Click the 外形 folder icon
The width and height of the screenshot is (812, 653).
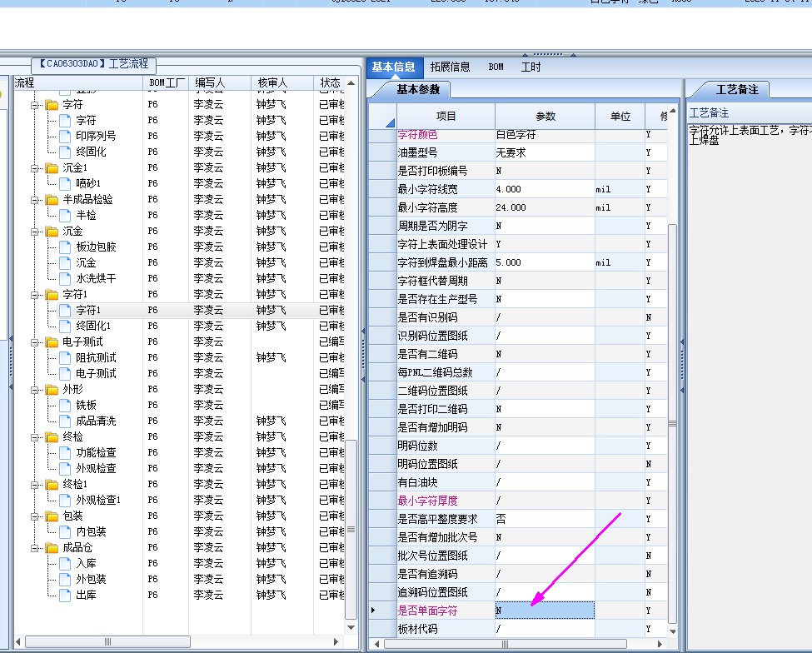[52, 390]
